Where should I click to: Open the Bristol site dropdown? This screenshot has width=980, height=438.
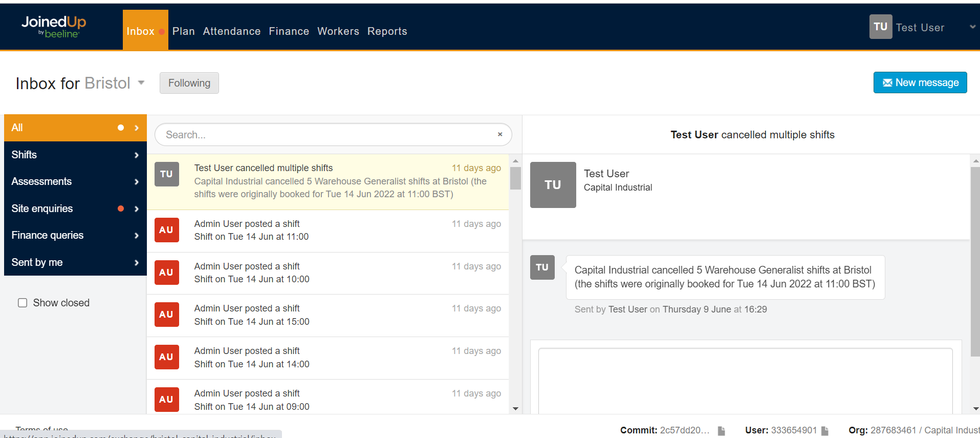[141, 83]
